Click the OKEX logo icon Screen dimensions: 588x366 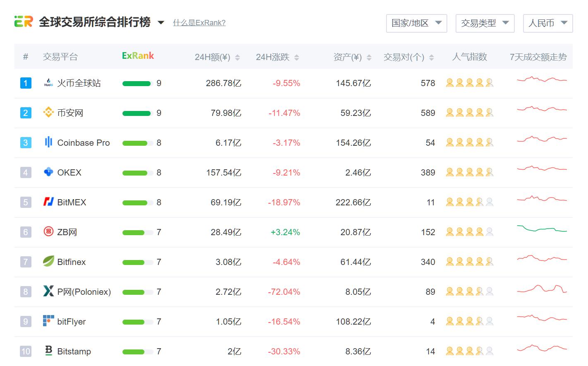click(48, 172)
